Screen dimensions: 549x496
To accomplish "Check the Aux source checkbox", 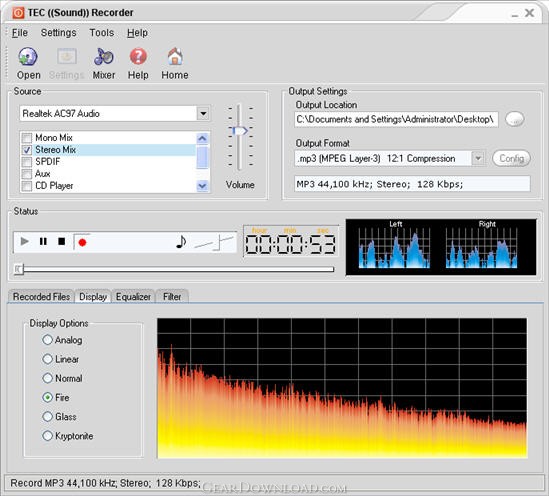I will (27, 174).
